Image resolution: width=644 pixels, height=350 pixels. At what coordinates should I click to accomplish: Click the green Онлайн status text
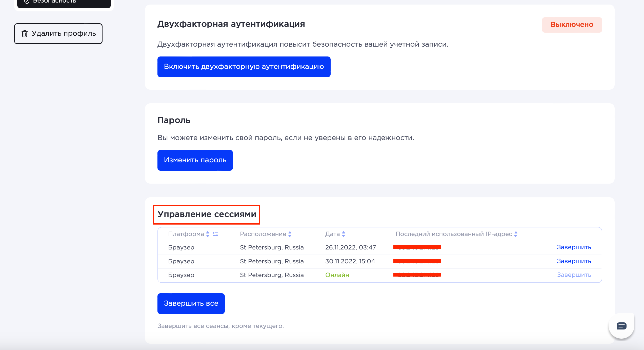pyautogui.click(x=337, y=275)
